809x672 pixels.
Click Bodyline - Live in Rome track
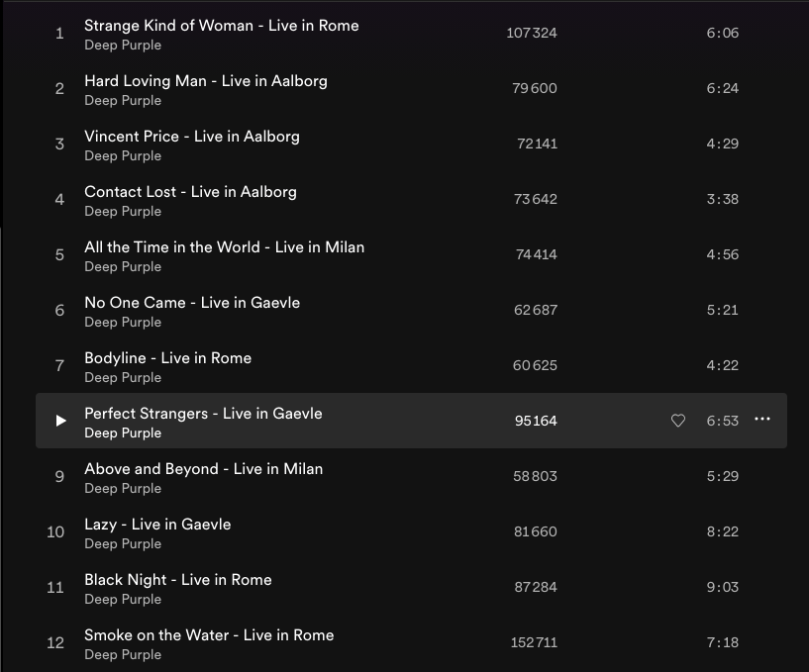coord(167,357)
